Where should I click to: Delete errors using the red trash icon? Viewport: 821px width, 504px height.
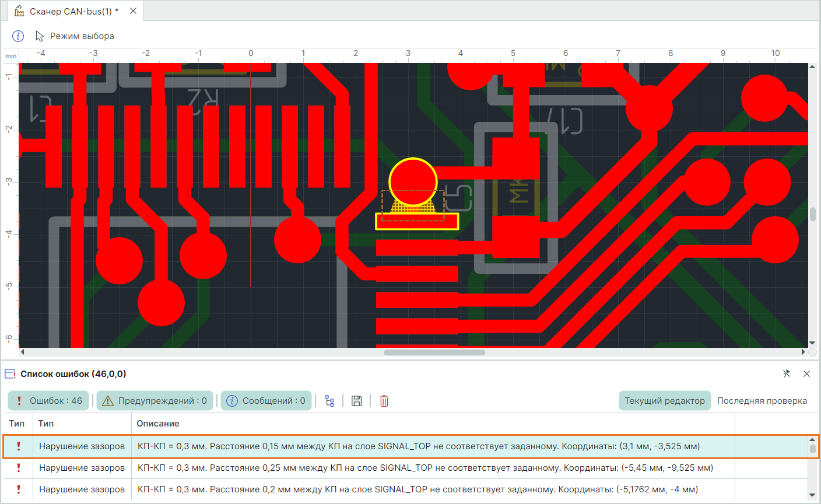(384, 401)
